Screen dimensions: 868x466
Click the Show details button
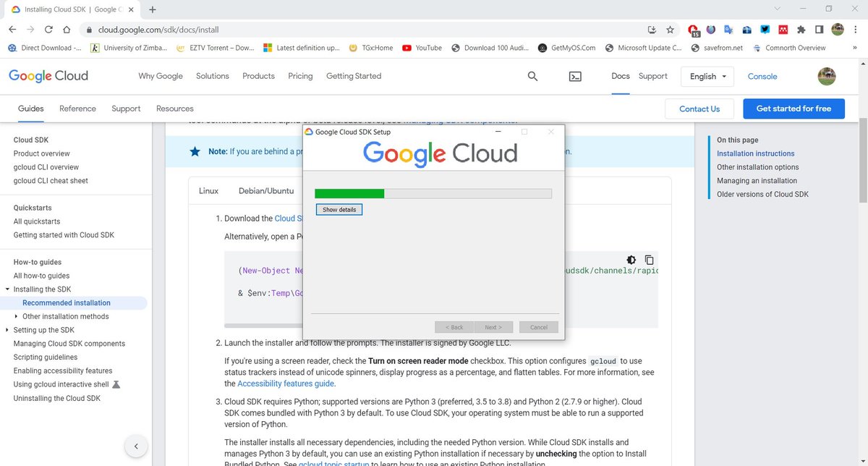[339, 209]
